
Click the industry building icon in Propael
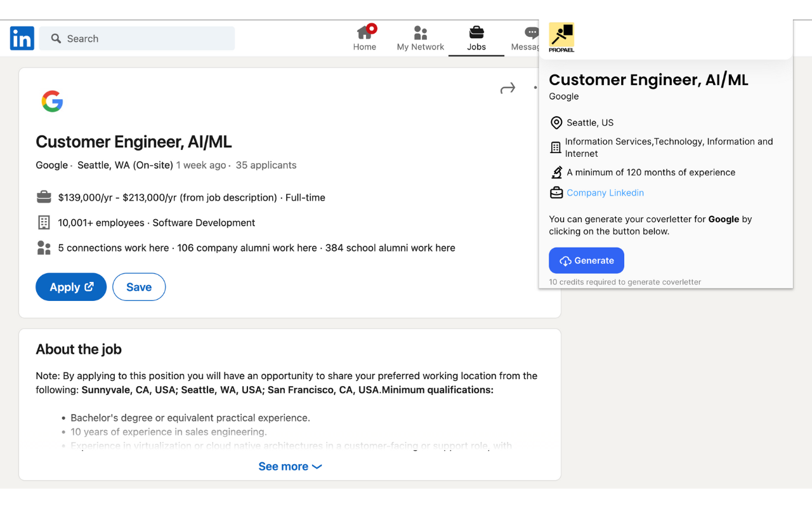(556, 147)
